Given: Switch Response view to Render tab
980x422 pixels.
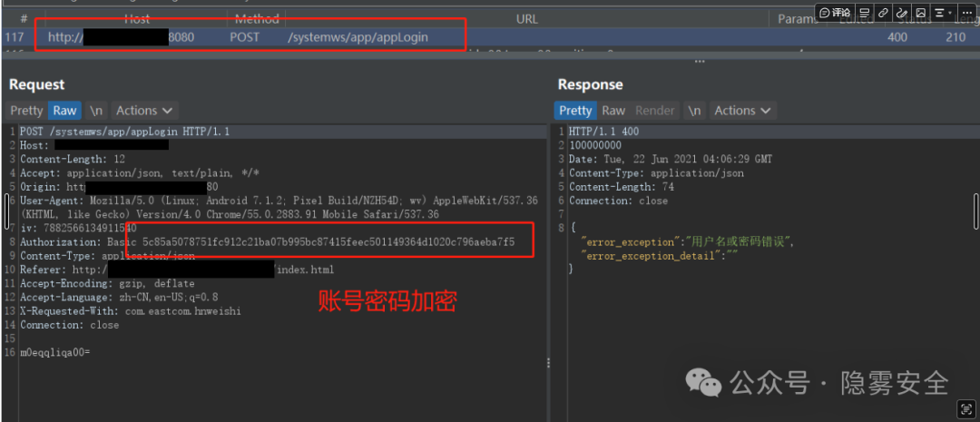Looking at the screenshot, I should coord(655,111).
